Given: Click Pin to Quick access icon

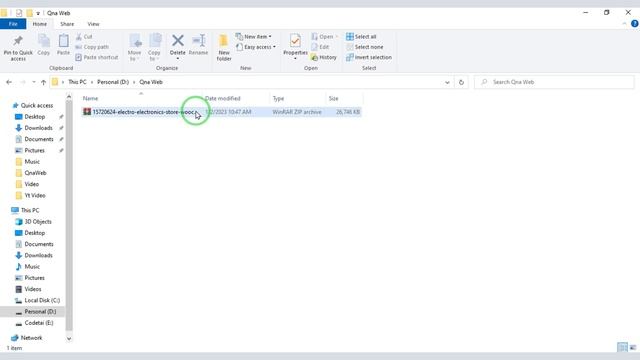Looking at the screenshot, I should 18,41.
